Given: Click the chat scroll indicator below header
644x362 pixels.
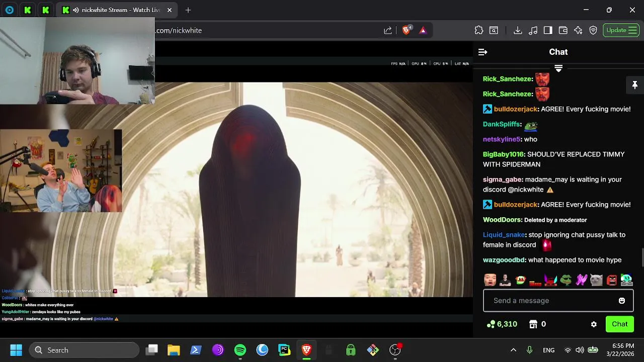Looking at the screenshot, I should tap(558, 68).
